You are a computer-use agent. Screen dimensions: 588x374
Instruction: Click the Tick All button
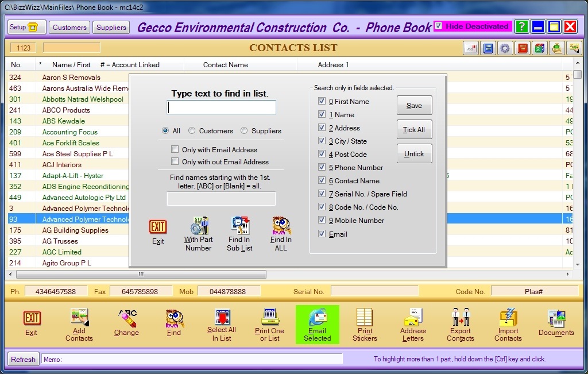click(x=415, y=129)
